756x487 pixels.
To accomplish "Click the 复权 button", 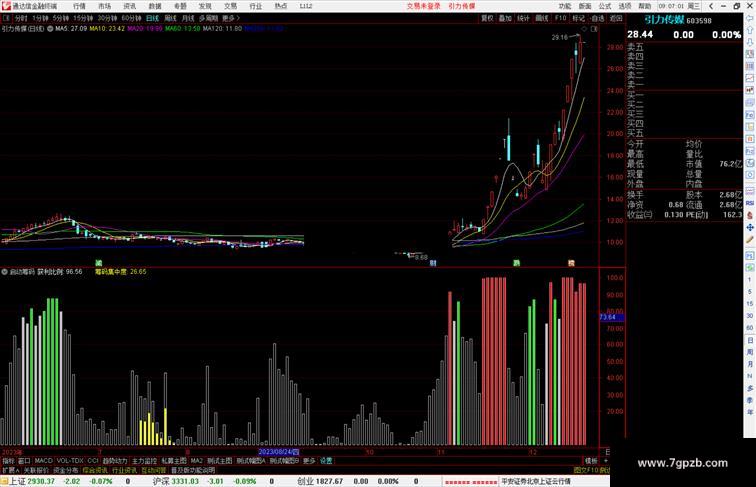I will (x=487, y=18).
